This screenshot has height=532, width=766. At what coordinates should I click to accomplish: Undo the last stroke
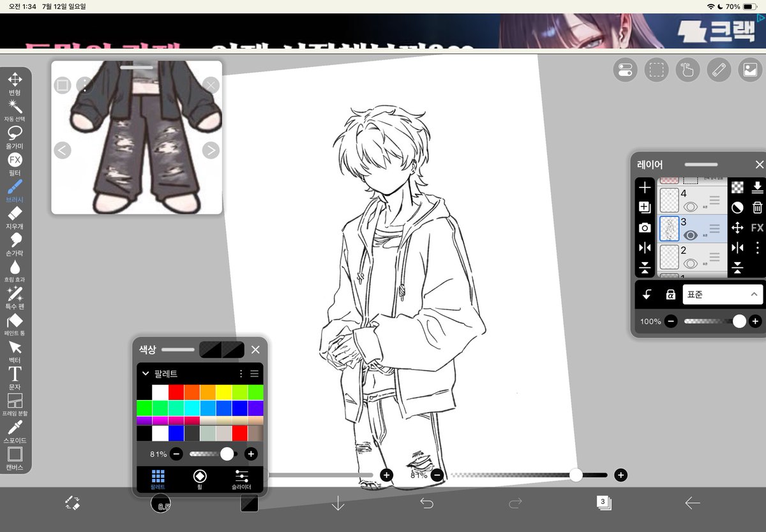point(426,503)
